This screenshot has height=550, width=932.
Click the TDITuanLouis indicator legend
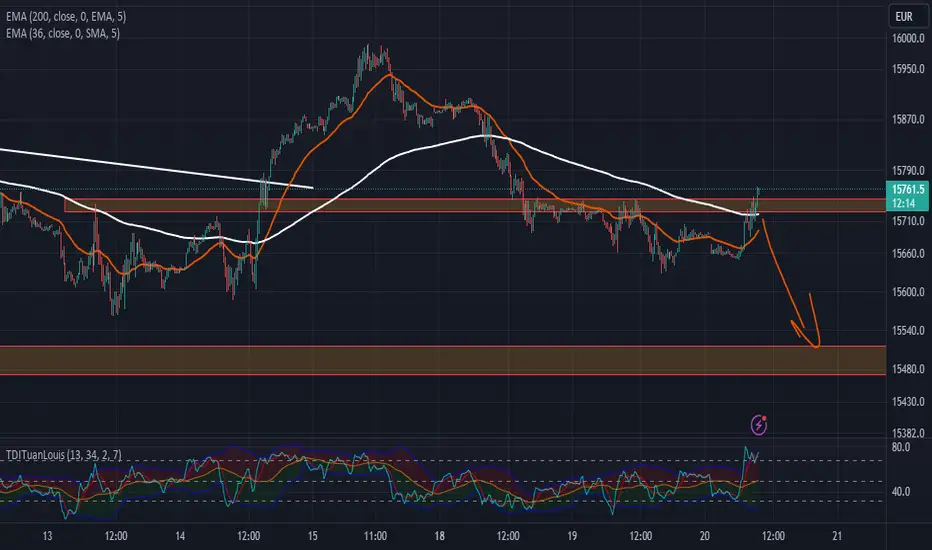coord(64,455)
